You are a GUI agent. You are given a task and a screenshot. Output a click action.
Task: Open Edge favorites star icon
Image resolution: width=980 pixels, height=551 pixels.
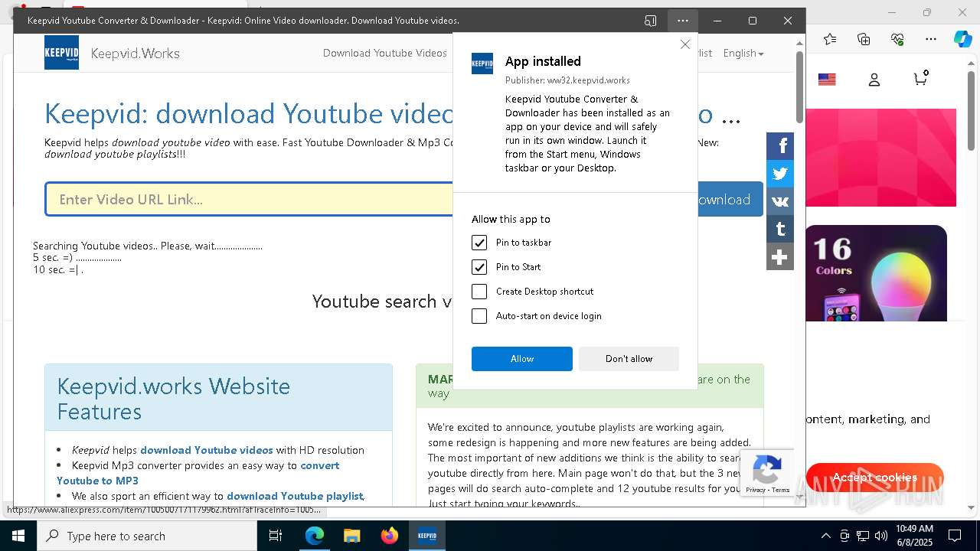(830, 39)
